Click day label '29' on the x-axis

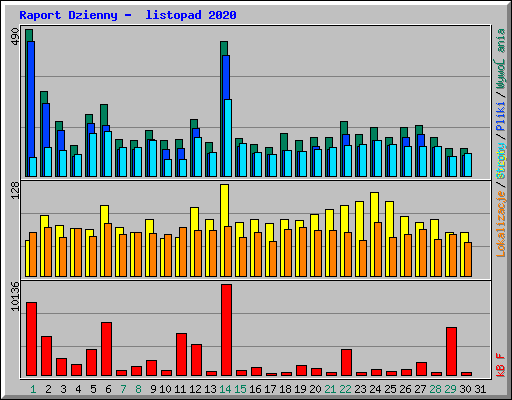pos(450,389)
